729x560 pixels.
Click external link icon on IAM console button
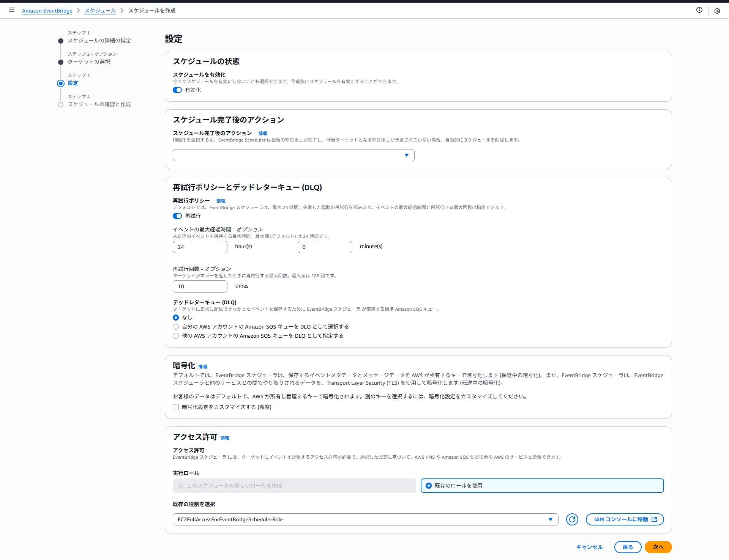coord(654,519)
